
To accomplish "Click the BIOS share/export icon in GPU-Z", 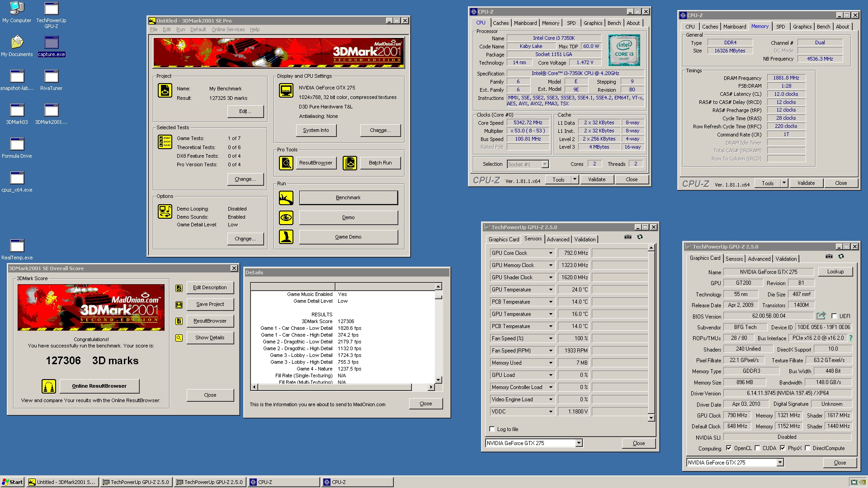I will pyautogui.click(x=821, y=316).
